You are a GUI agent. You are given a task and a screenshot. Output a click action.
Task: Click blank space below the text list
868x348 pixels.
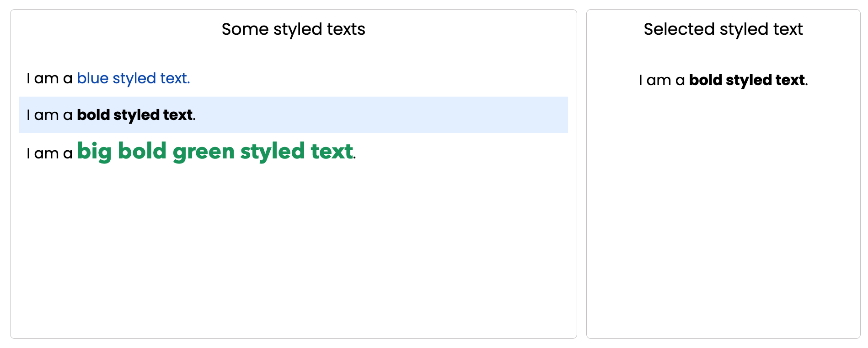[x=293, y=252]
